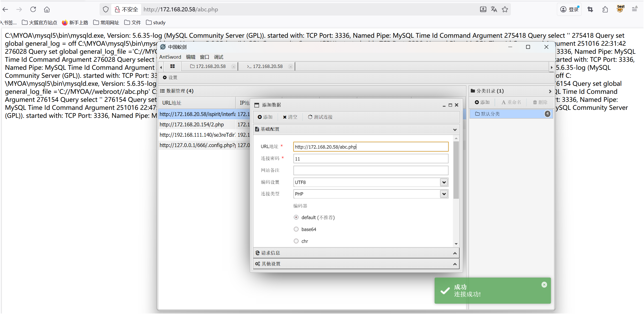Click the 测试连接 test connection icon
644x314 pixels.
310,117
